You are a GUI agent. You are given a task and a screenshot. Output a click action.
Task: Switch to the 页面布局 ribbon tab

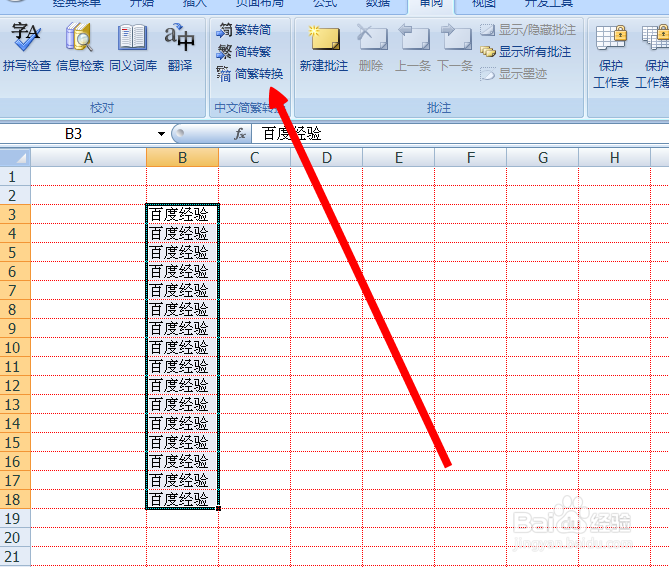click(x=260, y=3)
